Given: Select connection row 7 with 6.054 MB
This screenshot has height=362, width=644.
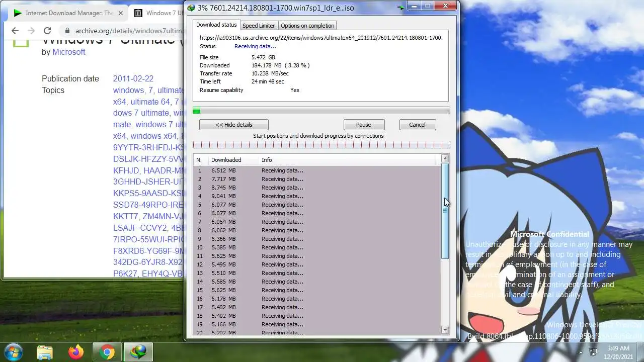Looking at the screenshot, I should tap(317, 222).
